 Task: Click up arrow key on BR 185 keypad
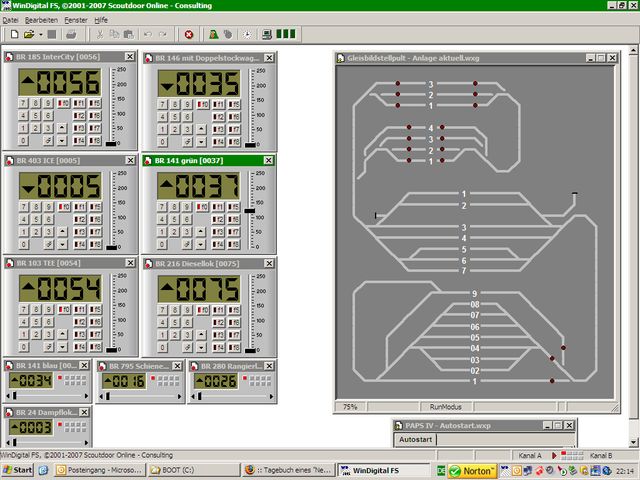click(x=62, y=128)
